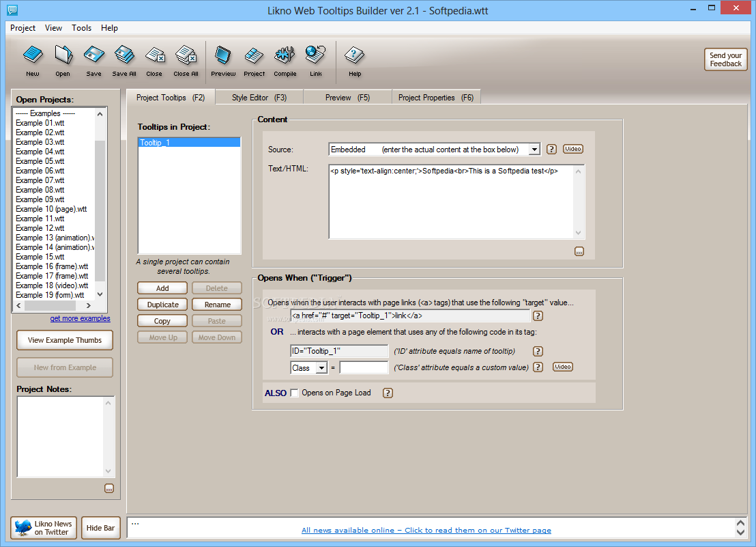Select the Project Tooltips (F2) tab
756x547 pixels.
tap(171, 98)
